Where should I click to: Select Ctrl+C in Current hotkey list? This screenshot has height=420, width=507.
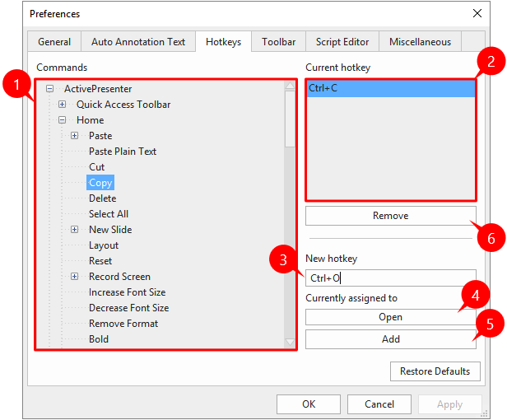[x=391, y=88]
